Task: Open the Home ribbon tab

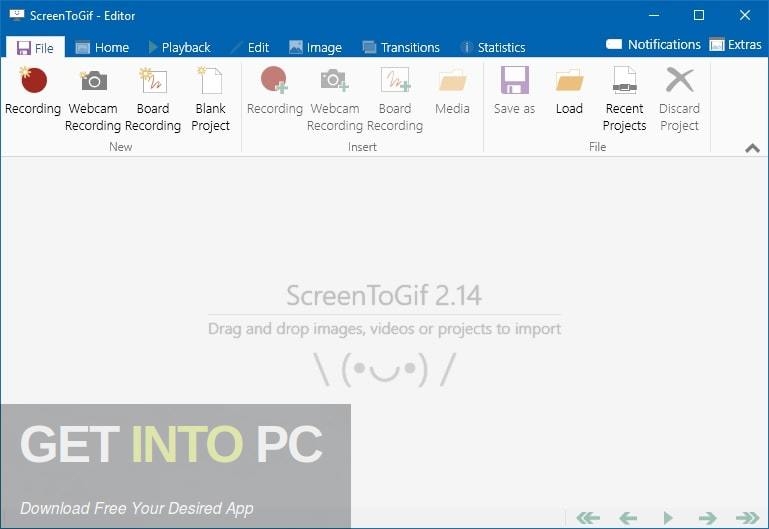Action: click(x=102, y=48)
